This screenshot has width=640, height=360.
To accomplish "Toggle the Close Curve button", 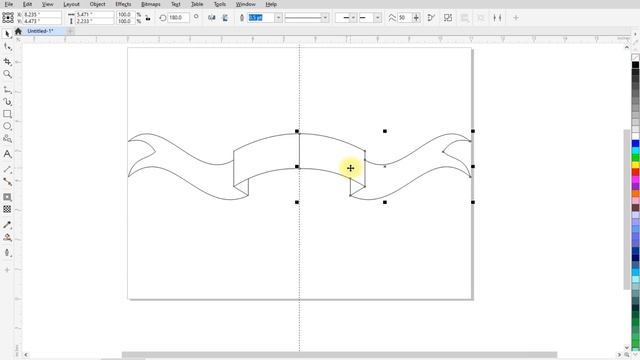I will (x=431, y=18).
